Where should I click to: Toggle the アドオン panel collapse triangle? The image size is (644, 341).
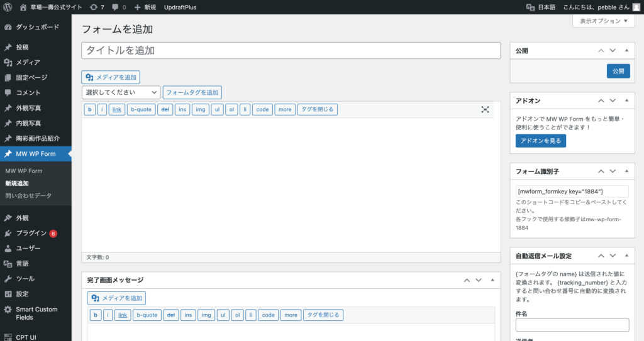tap(626, 100)
